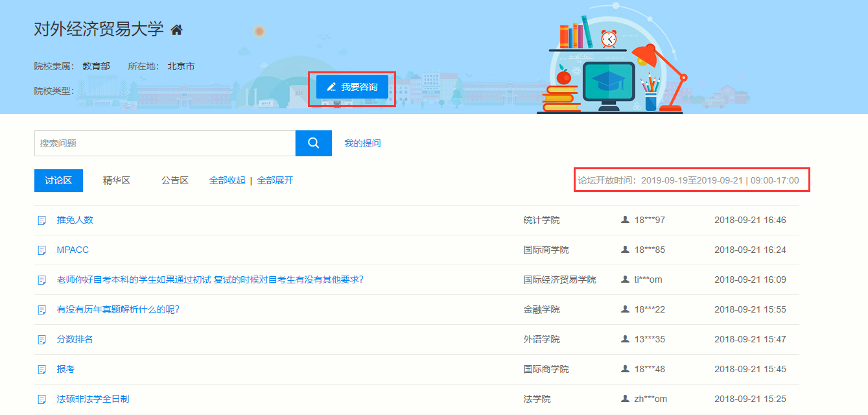The image size is (868, 415).
Task: Click the 北京市 location value
Action: click(181, 66)
